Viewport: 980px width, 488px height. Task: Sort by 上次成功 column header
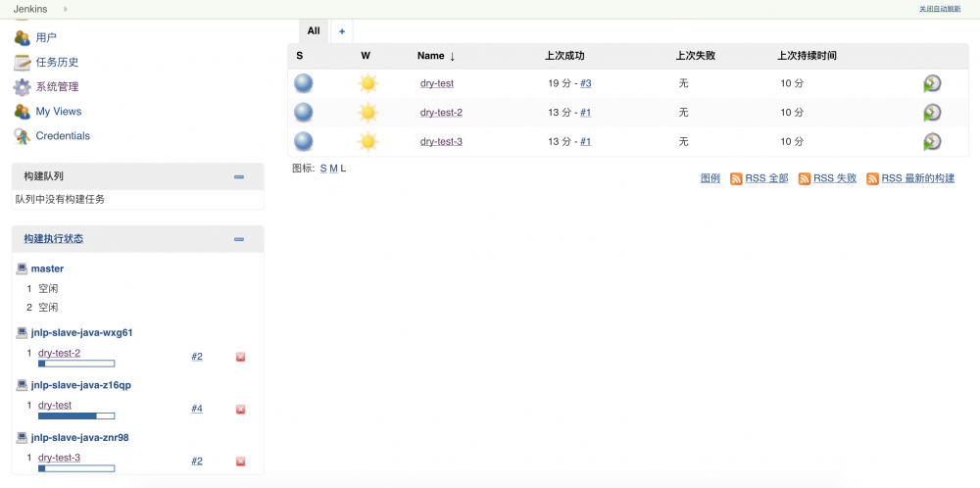point(564,56)
